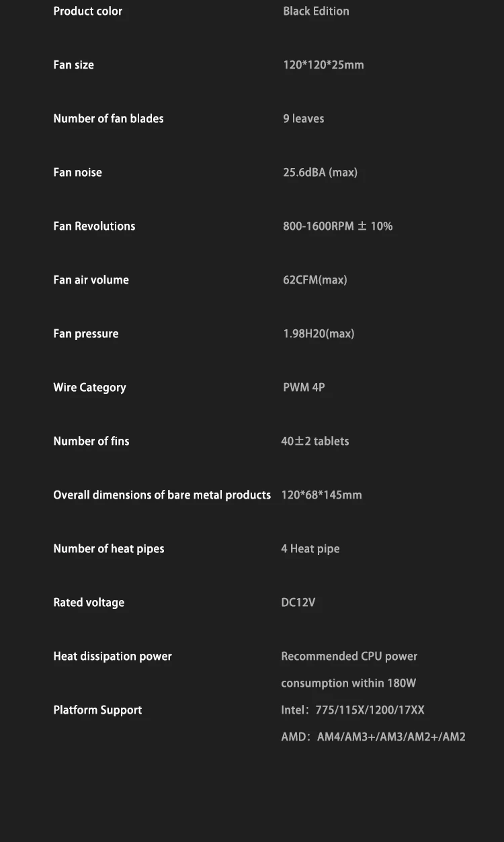Click the AMD socket support line
This screenshot has height=842, width=504.
[x=373, y=737]
